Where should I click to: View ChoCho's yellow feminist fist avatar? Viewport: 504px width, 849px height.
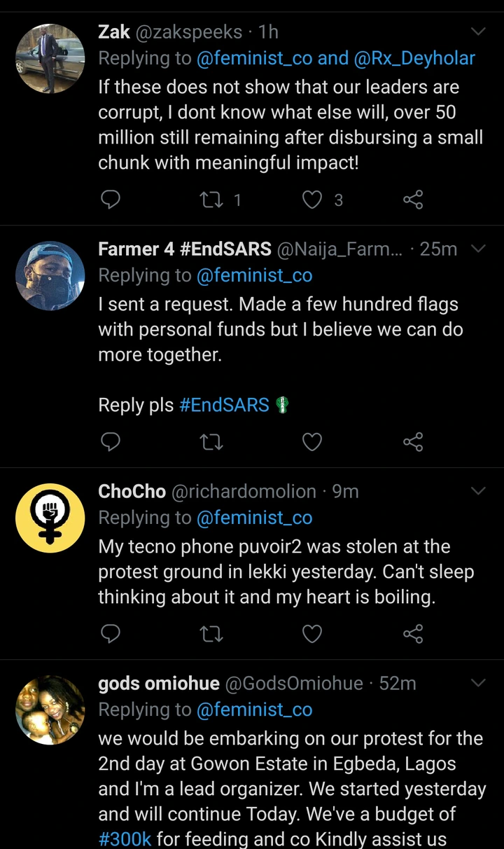click(50, 518)
